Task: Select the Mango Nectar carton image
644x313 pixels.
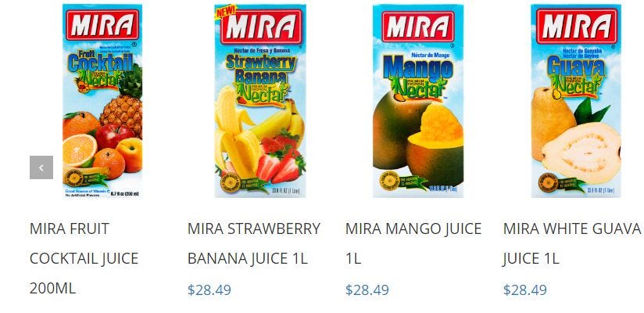Action: 417,101
